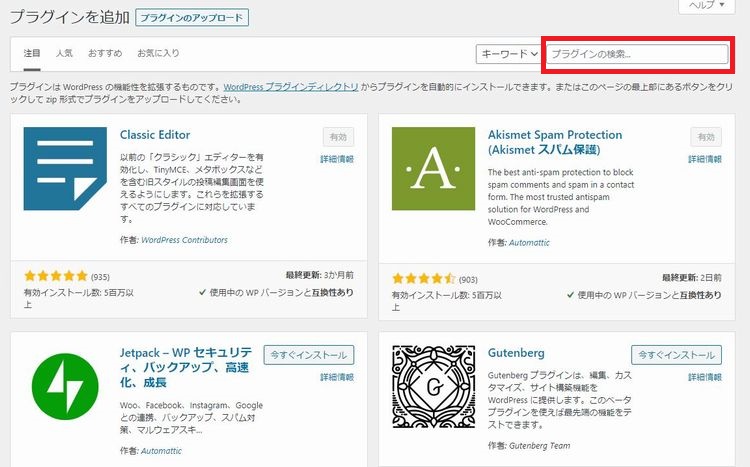
Task: Click the Akismet (903) review count
Action: tap(468, 279)
